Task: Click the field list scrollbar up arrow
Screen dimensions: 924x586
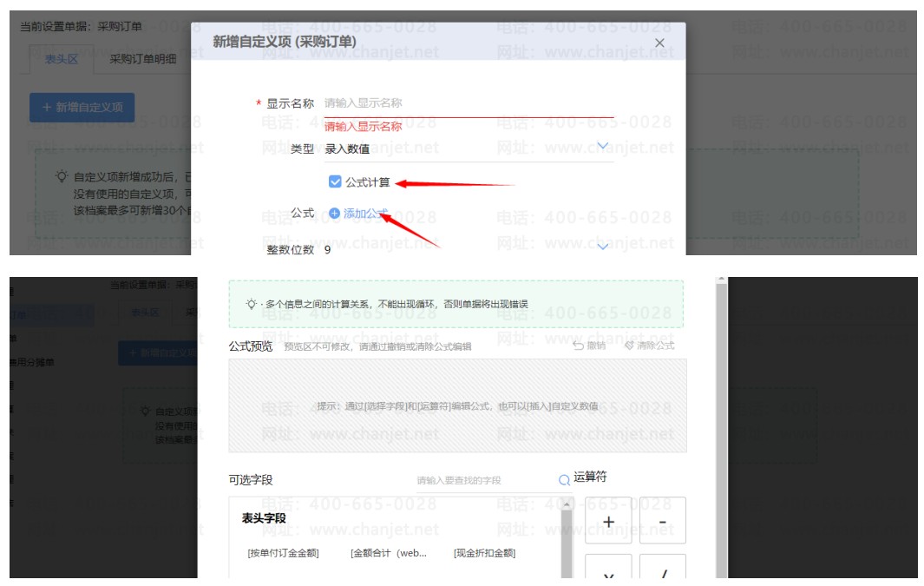Action: click(x=567, y=504)
